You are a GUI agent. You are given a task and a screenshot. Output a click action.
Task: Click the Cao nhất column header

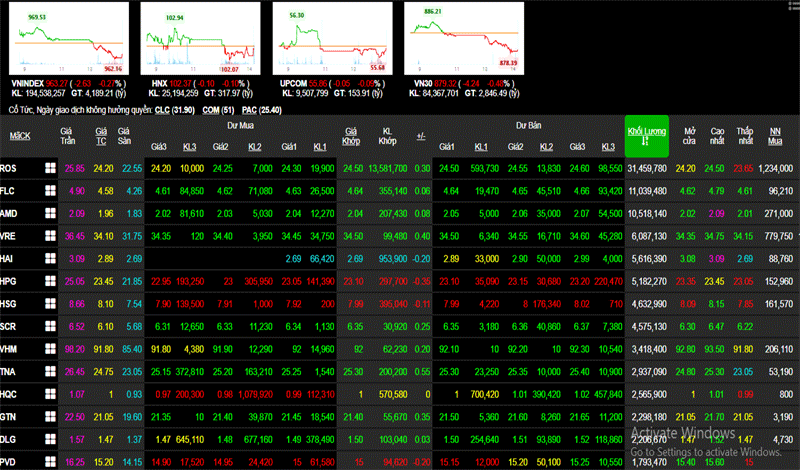pyautogui.click(x=717, y=136)
